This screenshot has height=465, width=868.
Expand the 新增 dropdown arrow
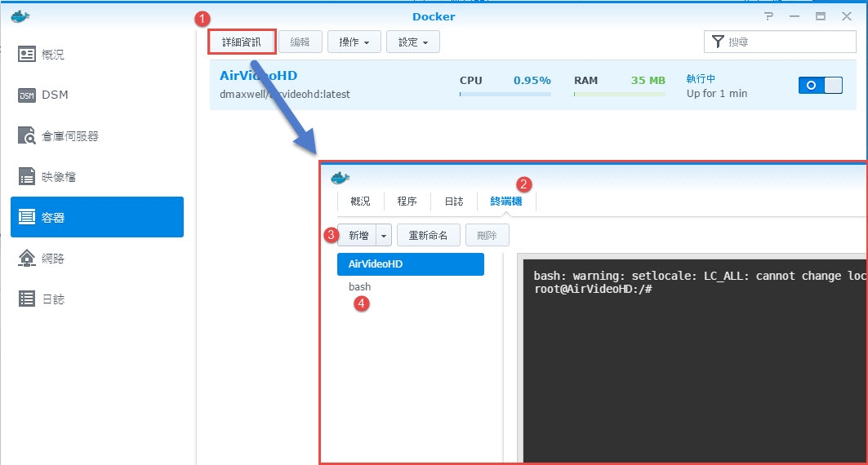click(x=384, y=236)
